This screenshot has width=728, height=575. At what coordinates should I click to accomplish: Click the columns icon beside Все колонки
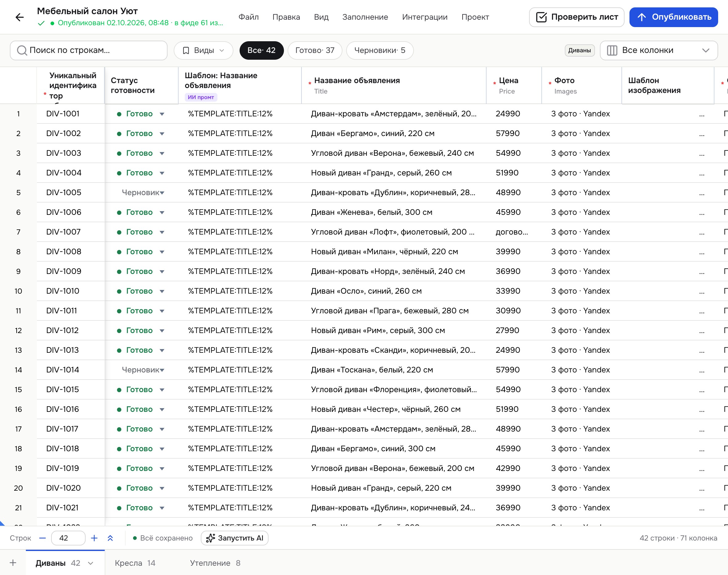(612, 50)
